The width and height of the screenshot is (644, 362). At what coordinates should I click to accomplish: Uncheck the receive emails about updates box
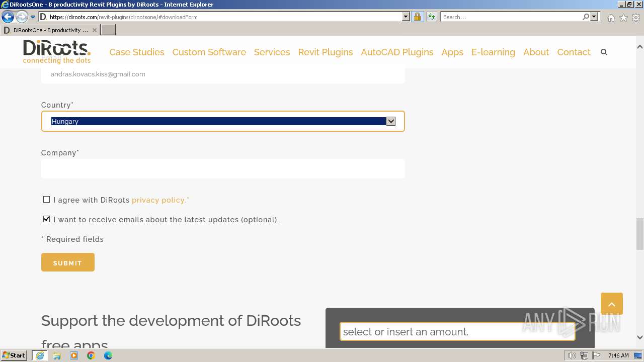pyautogui.click(x=46, y=219)
